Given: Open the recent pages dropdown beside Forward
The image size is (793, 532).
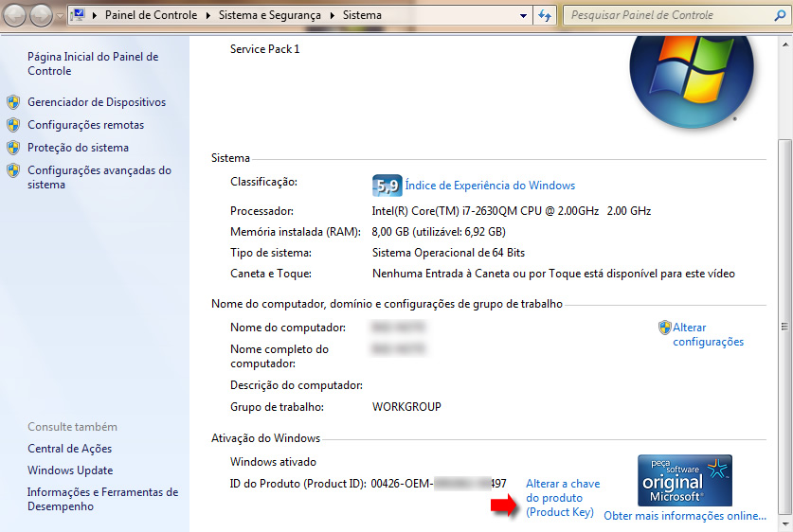Looking at the screenshot, I should (60, 16).
